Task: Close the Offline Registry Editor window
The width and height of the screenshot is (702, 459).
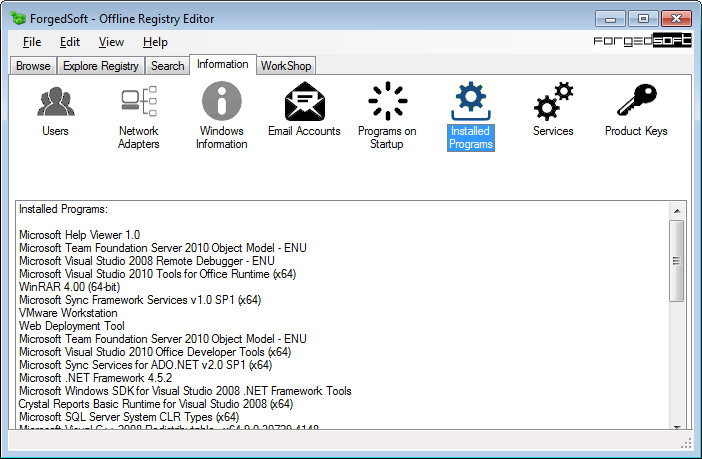Action: [x=676, y=19]
